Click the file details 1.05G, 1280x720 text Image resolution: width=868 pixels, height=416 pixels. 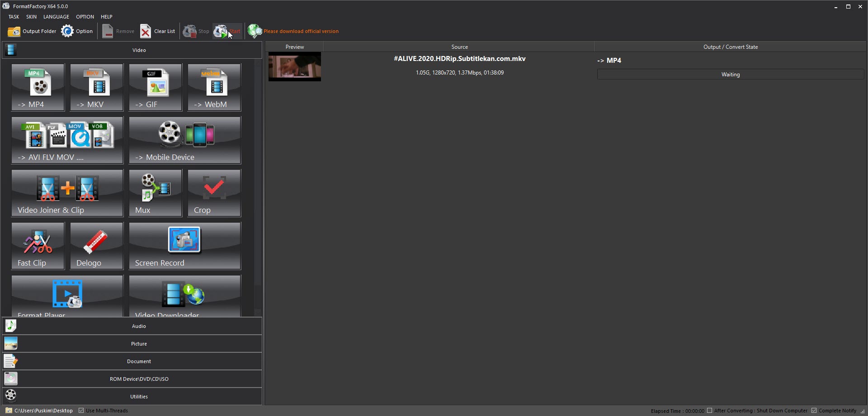pos(460,73)
